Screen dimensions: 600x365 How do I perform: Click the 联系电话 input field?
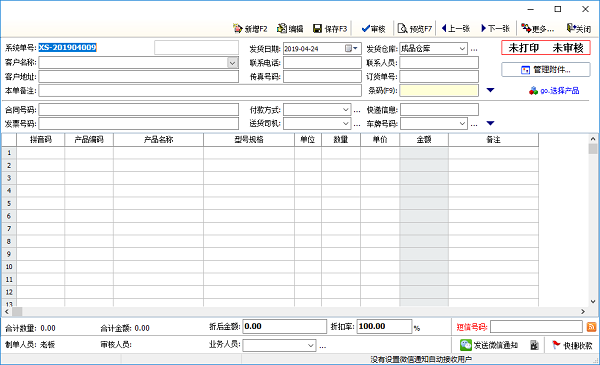click(x=322, y=62)
